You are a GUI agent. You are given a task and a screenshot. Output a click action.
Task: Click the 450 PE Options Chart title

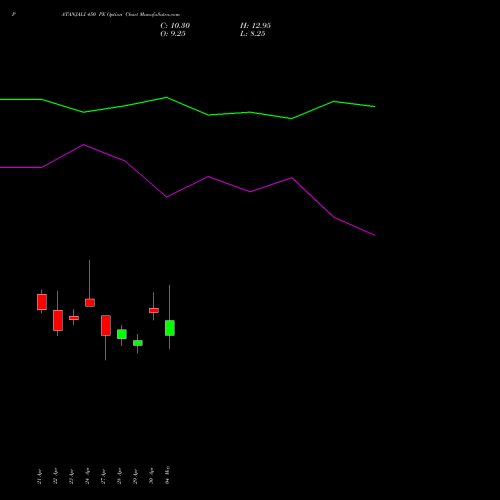click(120, 15)
